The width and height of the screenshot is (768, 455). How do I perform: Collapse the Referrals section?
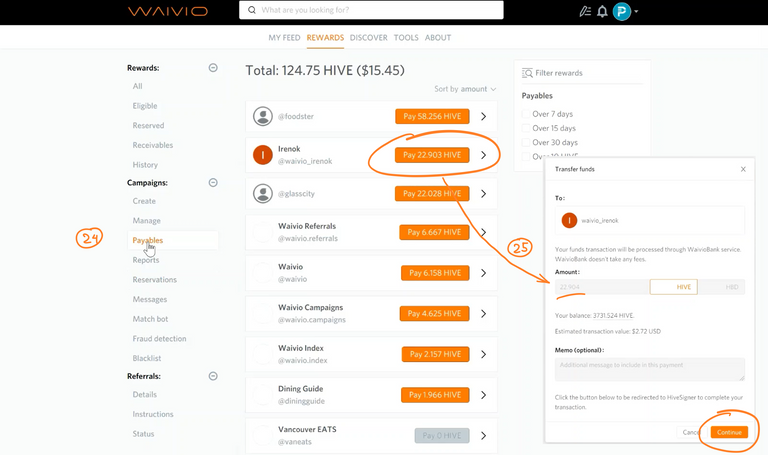click(213, 376)
